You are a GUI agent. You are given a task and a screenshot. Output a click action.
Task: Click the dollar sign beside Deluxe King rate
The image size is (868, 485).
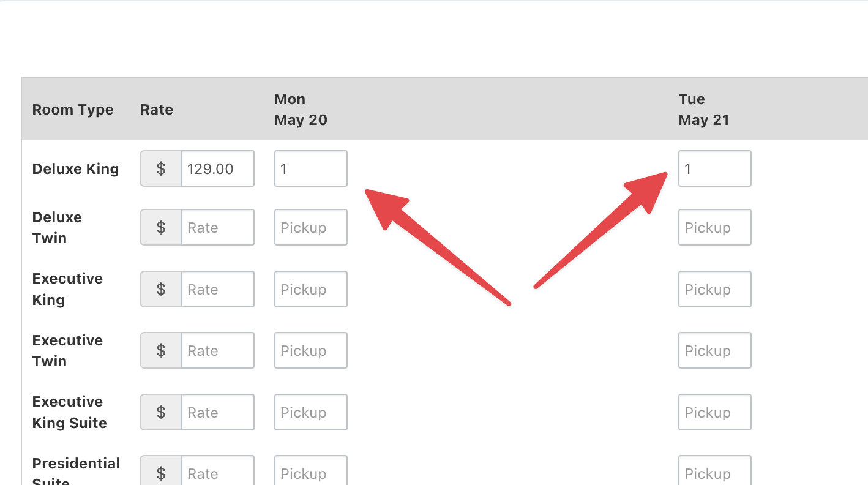161,168
